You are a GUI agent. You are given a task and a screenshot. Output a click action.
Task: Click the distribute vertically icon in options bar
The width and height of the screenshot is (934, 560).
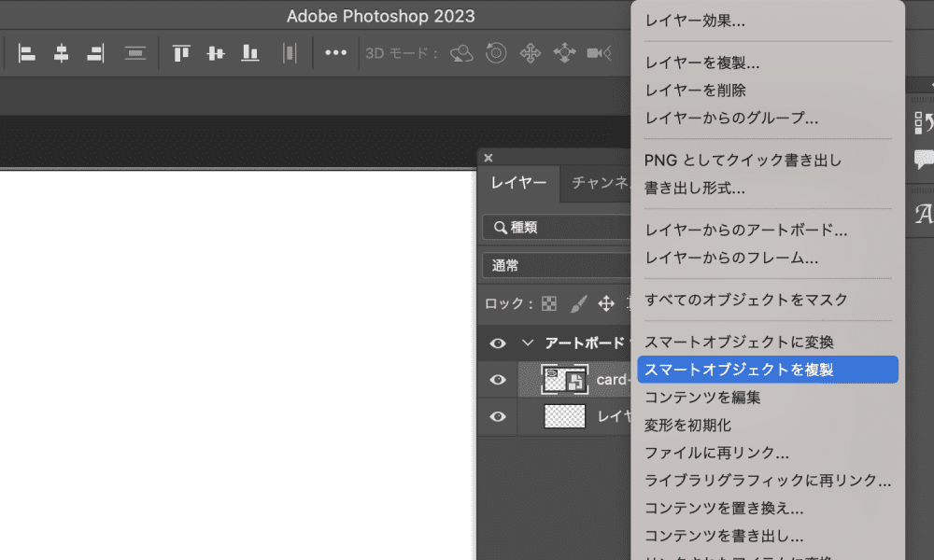[x=135, y=53]
